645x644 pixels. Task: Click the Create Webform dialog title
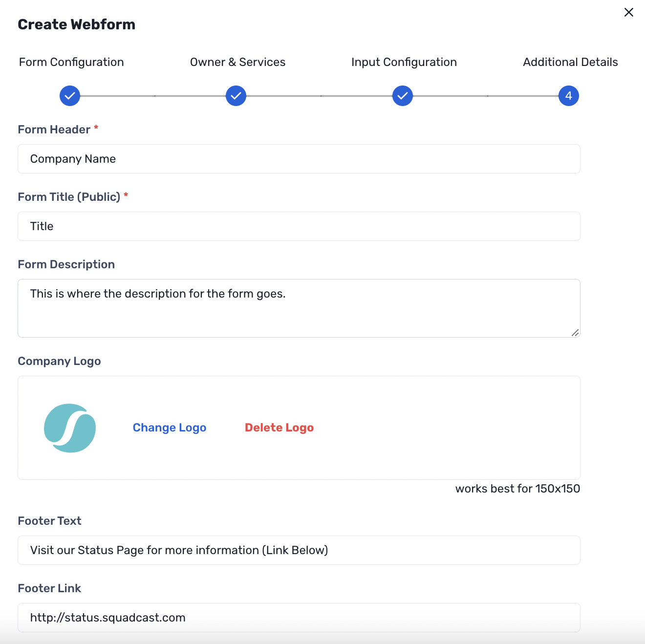click(76, 24)
